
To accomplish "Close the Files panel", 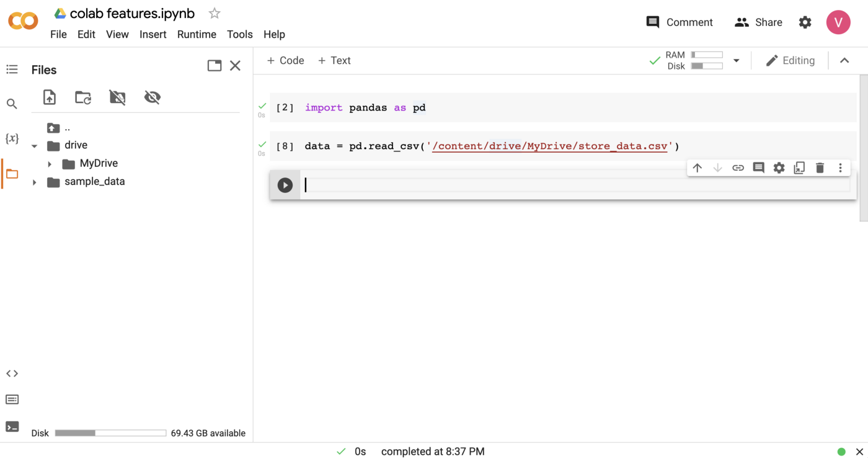I will (235, 66).
